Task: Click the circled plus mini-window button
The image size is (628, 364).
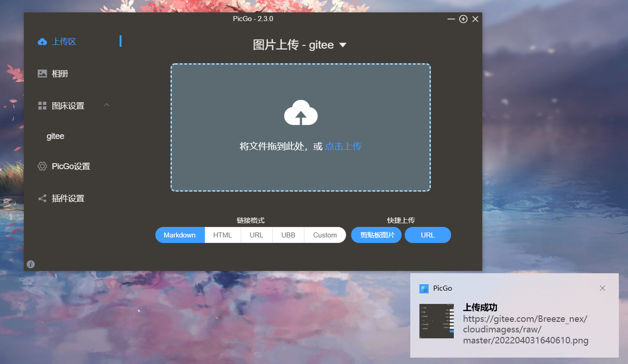Action: 463,19
